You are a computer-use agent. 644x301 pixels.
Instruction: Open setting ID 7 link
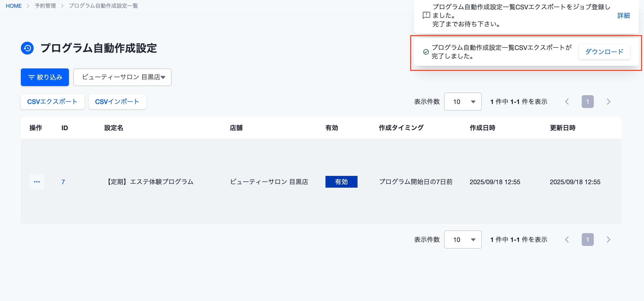click(63, 182)
